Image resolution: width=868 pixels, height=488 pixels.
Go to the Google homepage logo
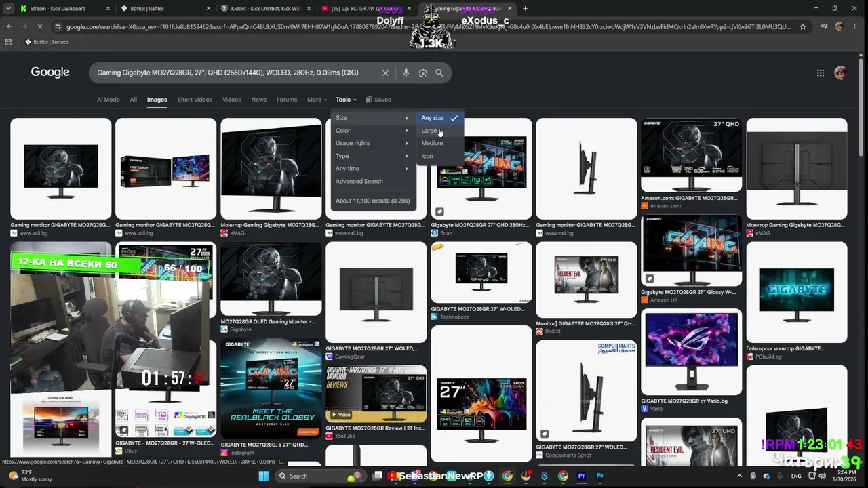(x=50, y=73)
